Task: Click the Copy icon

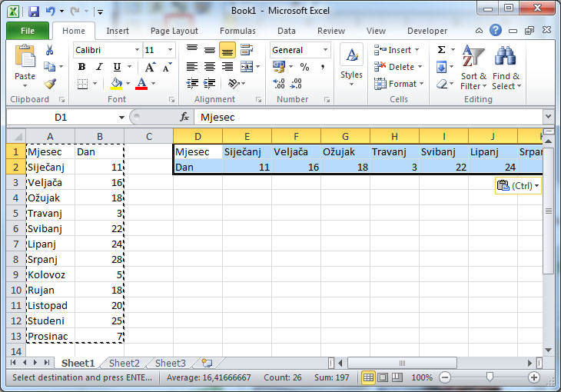Action: 49,67
